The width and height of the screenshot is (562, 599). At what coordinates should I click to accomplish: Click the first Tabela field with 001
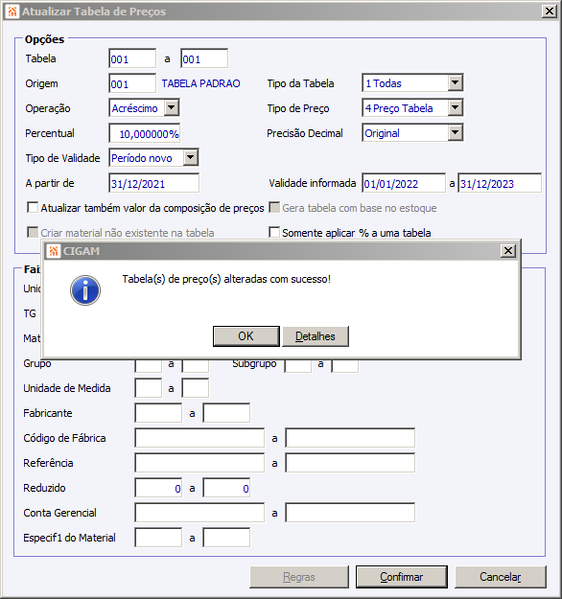pos(132,59)
